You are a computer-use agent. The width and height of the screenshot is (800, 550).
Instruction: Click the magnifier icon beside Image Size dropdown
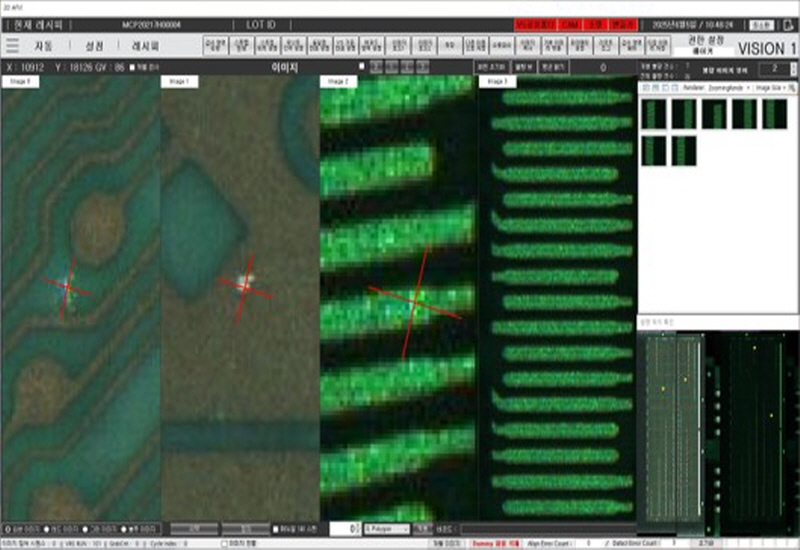791,88
